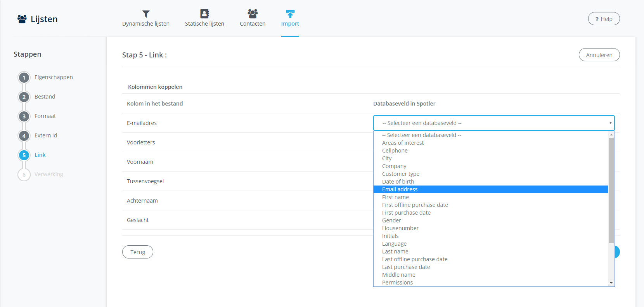Switch to the Contacten tab label
The width and height of the screenshot is (644, 307).
tap(253, 24)
